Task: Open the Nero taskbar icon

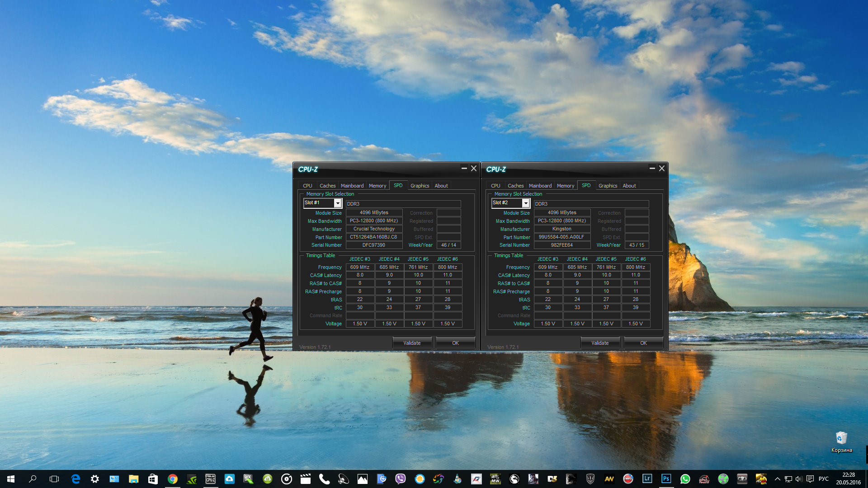Action: 628,479
